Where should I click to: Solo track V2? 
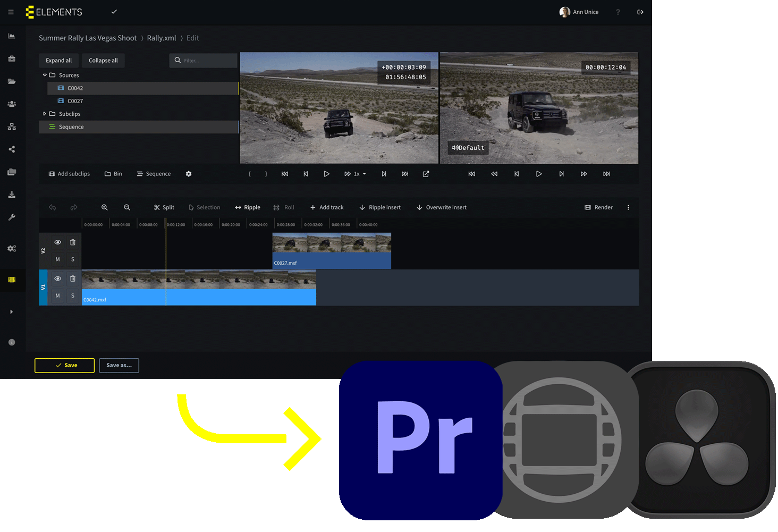tap(73, 259)
